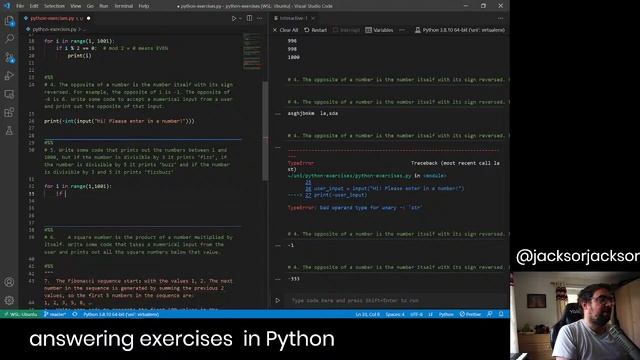
Task: Select the Interactive window tab
Action: [295, 18]
